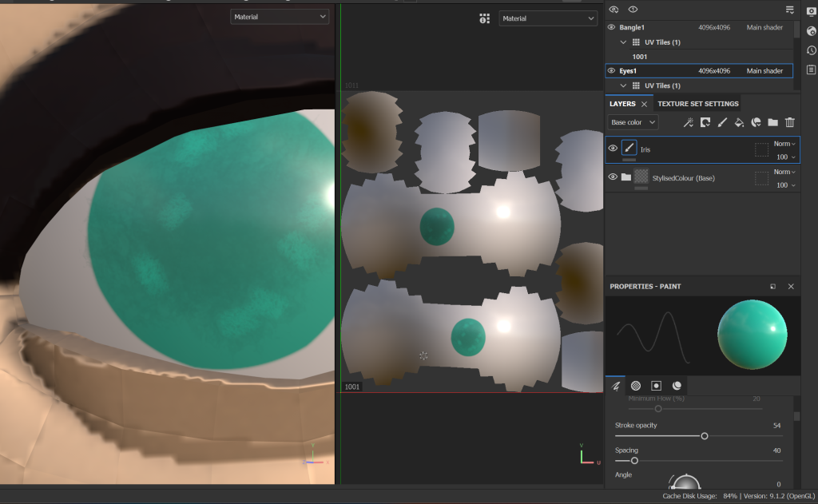Click the add effect magic wand icon
Screen dimensions: 818x504
[x=688, y=122]
